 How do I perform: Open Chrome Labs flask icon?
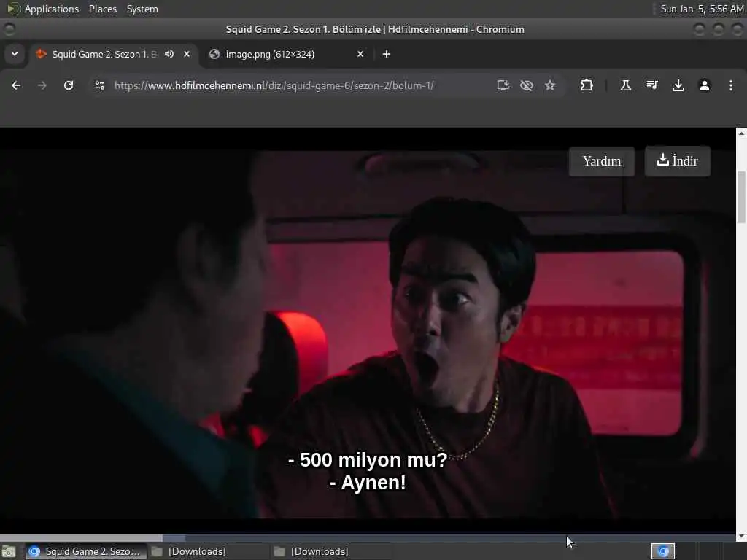pos(625,85)
